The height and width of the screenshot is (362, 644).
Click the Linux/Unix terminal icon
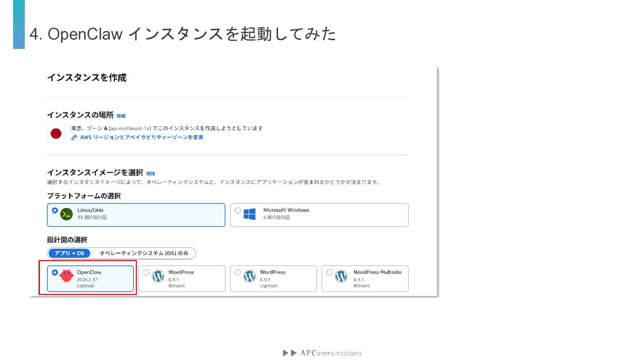pyautogui.click(x=66, y=214)
